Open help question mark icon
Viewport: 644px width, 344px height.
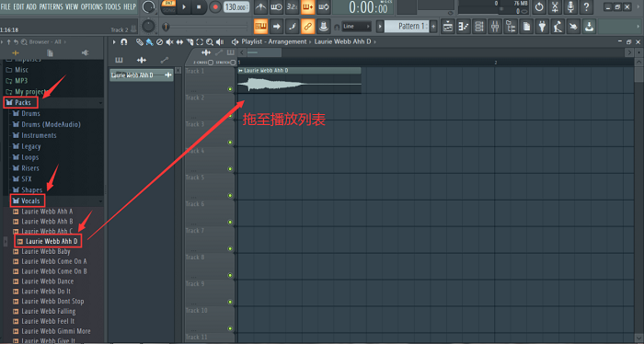[x=586, y=7]
